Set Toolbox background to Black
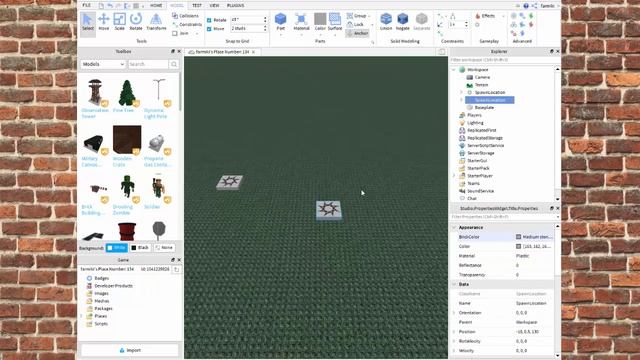Image resolution: width=640 pixels, height=360 pixels. point(140,248)
